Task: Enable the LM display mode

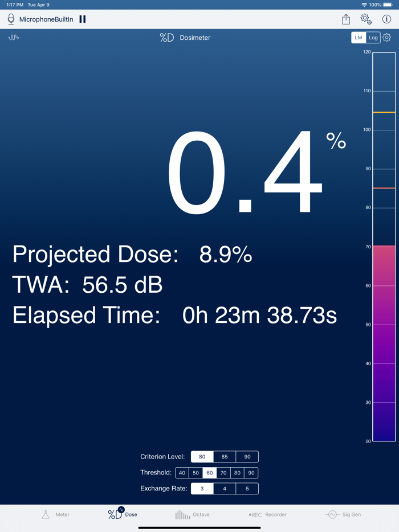Action: (358, 37)
